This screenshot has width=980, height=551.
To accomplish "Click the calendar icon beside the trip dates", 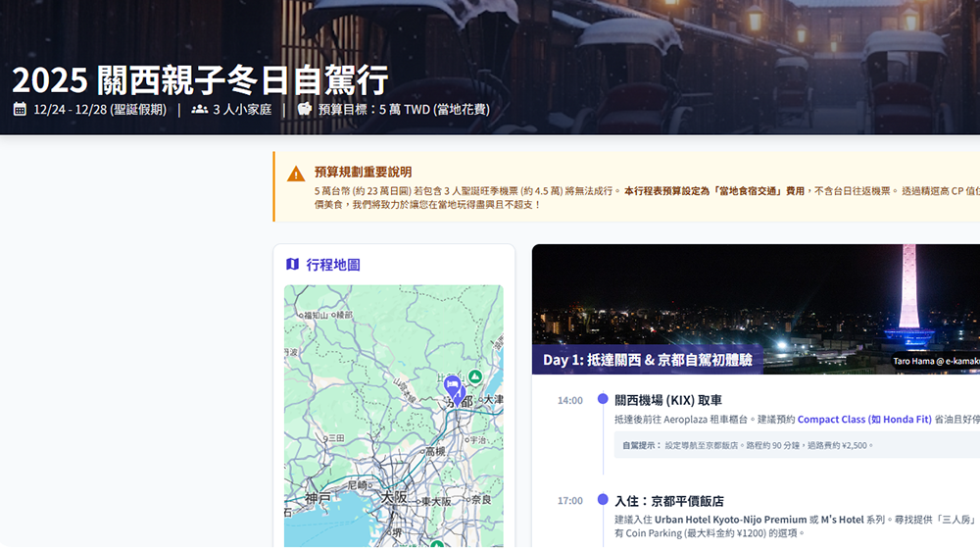I will pos(20,109).
